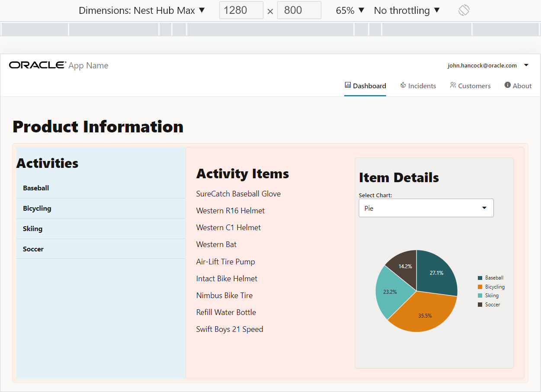Click the Bicycling legend color swatch
This screenshot has width=541, height=392.
(480, 287)
